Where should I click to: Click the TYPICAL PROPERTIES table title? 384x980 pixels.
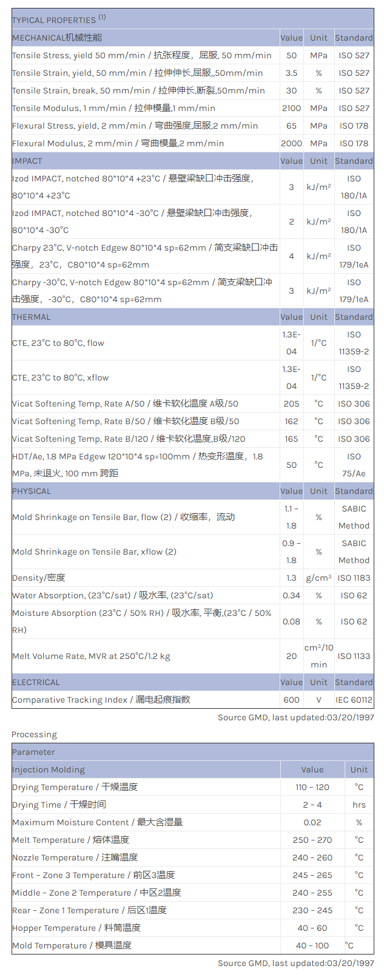click(59, 19)
